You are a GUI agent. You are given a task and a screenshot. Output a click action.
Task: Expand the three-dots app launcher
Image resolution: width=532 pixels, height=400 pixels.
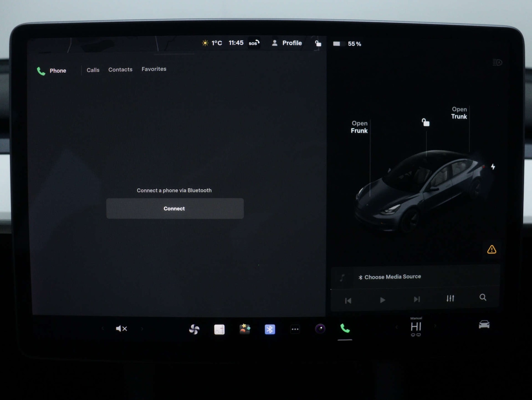click(295, 329)
